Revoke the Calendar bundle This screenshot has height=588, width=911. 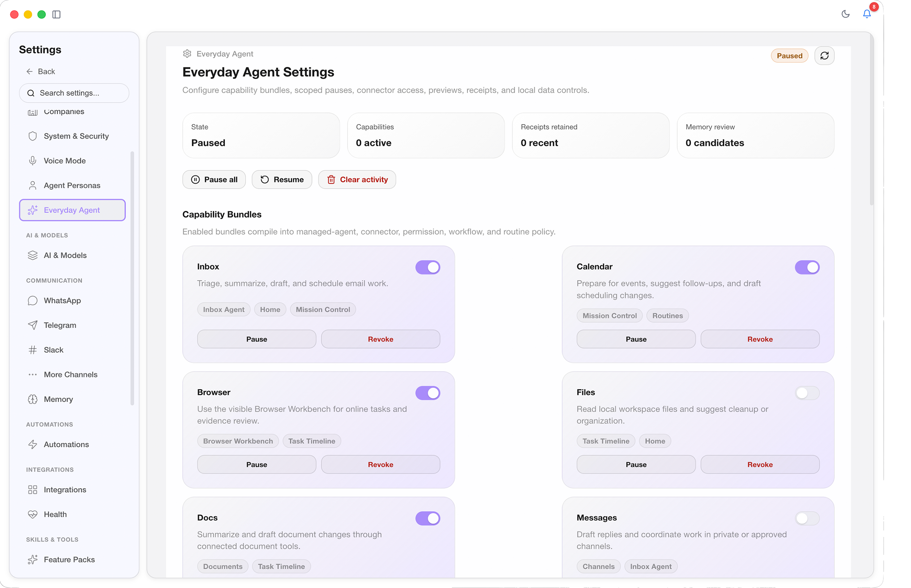pos(760,339)
